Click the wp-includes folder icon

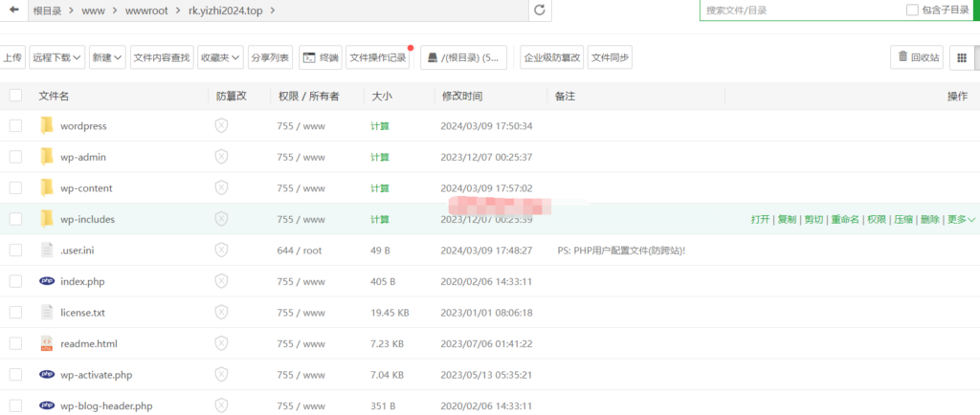tap(46, 219)
